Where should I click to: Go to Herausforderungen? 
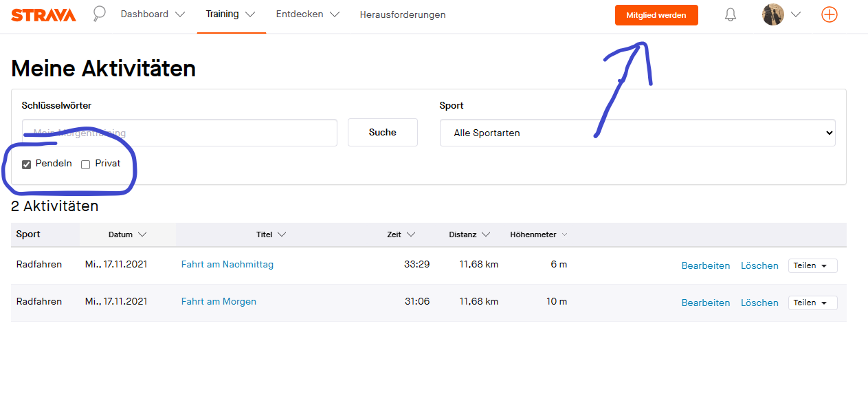pyautogui.click(x=403, y=14)
